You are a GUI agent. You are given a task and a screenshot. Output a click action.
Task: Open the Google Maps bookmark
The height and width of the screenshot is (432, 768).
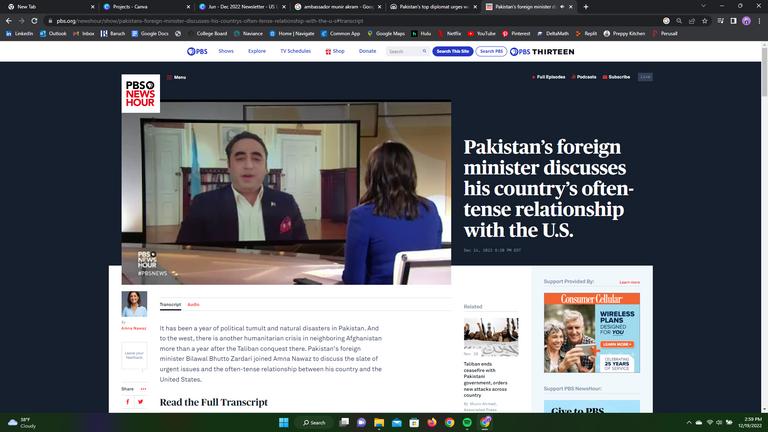386,34
